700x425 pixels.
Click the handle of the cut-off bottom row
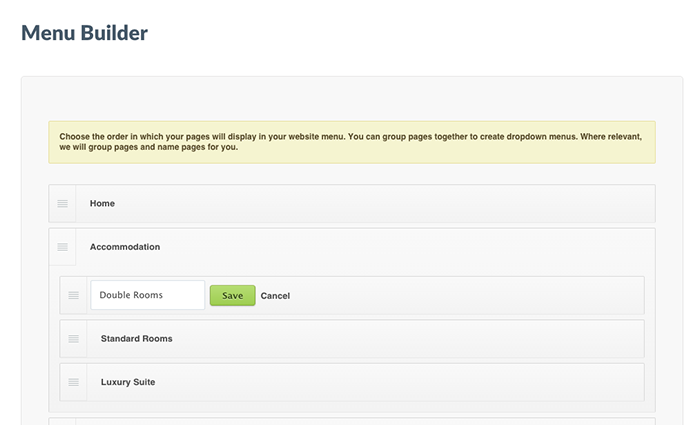pyautogui.click(x=62, y=421)
